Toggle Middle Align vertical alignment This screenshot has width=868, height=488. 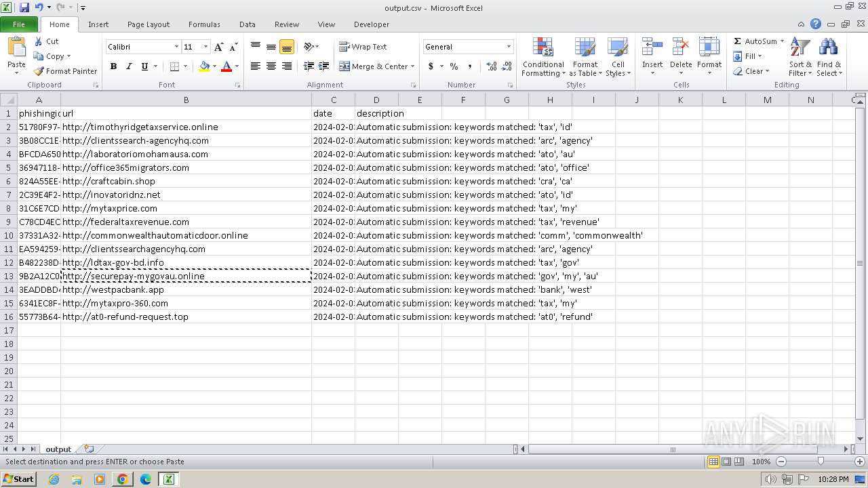(271, 47)
